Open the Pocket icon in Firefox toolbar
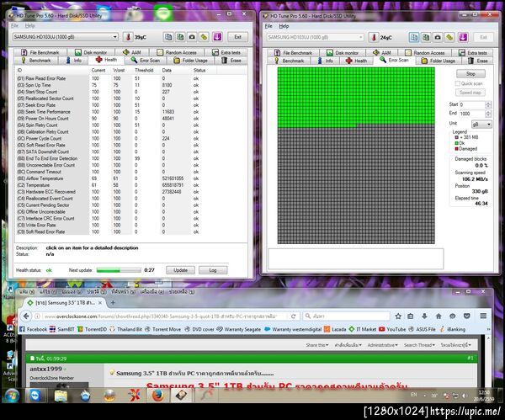 [466, 316]
